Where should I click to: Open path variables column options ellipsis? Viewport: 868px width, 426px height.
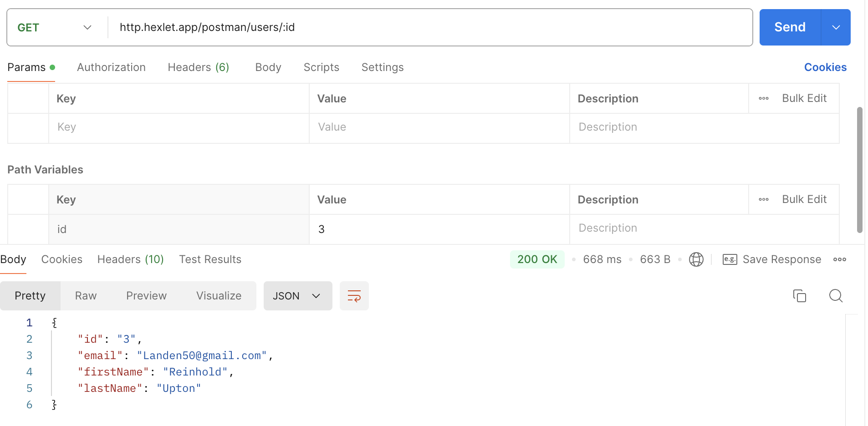click(764, 199)
